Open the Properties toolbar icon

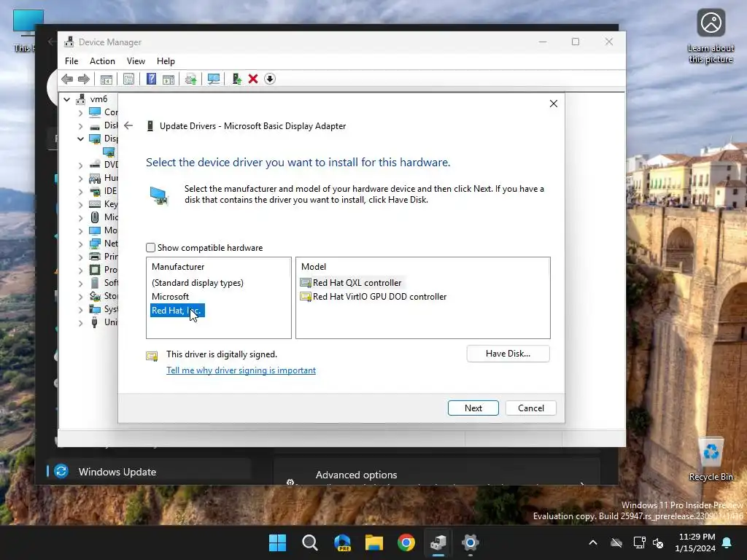[x=128, y=79]
